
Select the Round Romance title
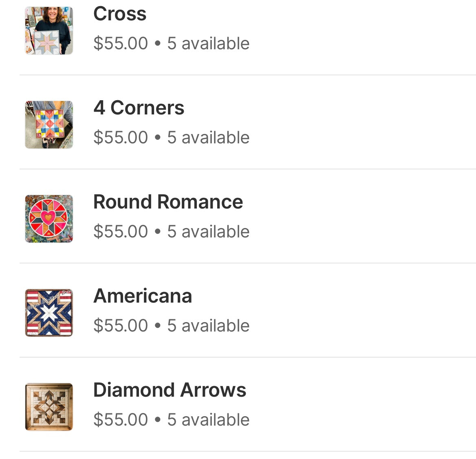point(168,202)
